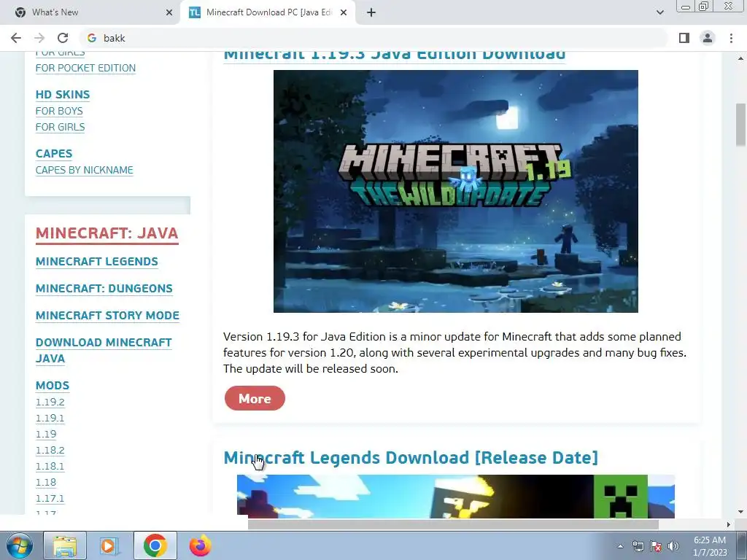Click the vertical scrollbar thumb
Viewport: 747px width, 560px height.
[740, 125]
